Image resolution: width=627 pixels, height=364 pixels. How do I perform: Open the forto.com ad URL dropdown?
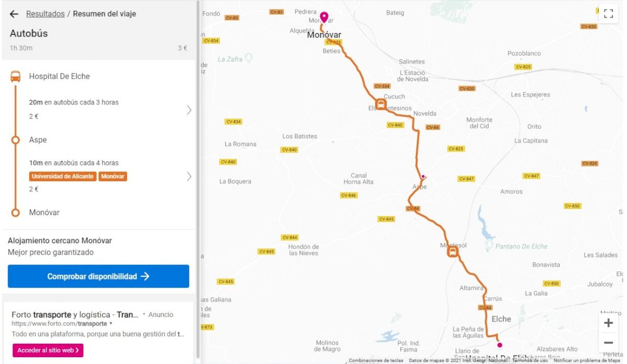(111, 324)
